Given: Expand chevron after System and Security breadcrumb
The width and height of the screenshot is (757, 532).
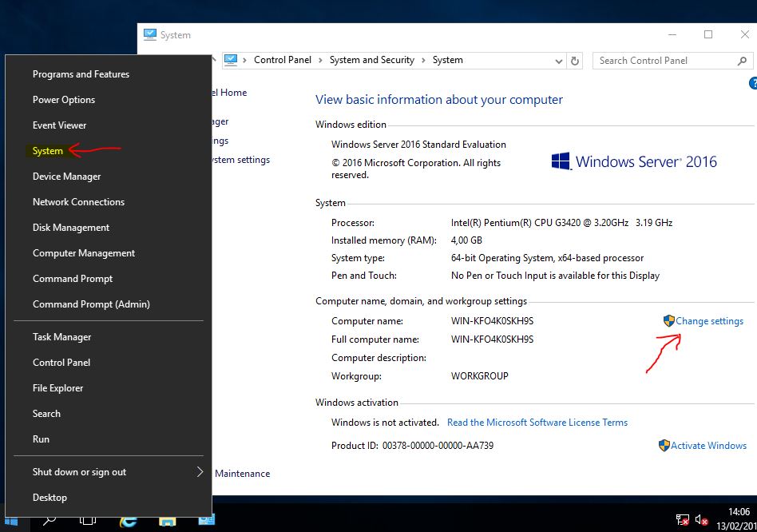Looking at the screenshot, I should click(423, 61).
